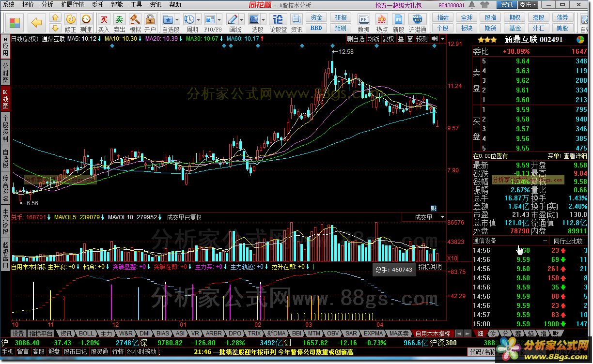The height and width of the screenshot is (364, 593).
Task: Click the 港股 market button
Action: click(538, 17)
